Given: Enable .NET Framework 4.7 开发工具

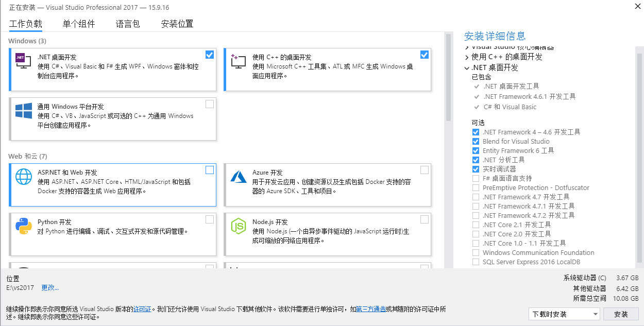Looking at the screenshot, I should pyautogui.click(x=476, y=197).
